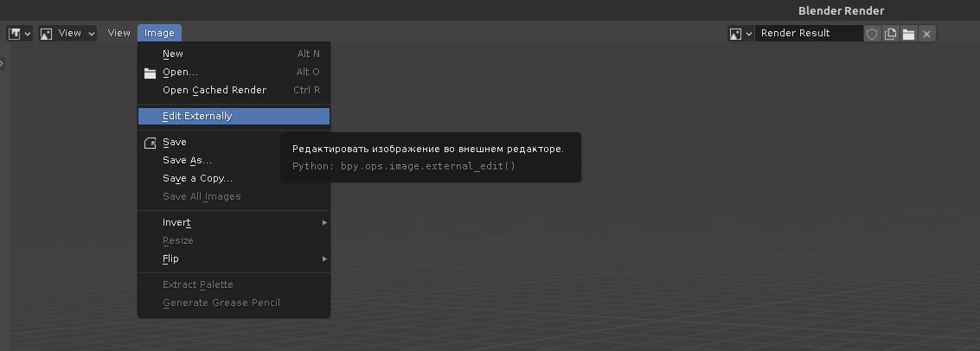Open the View menu
Screen dimensions: 980x351
[118, 33]
